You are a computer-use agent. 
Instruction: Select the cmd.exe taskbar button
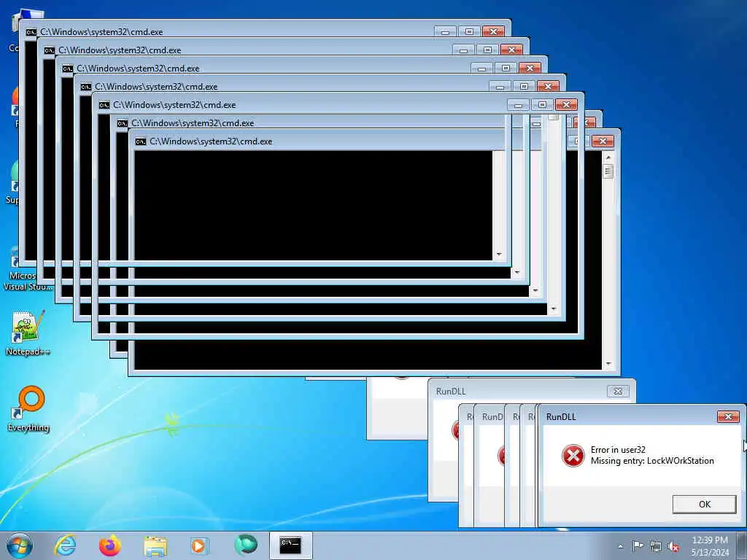(x=290, y=545)
